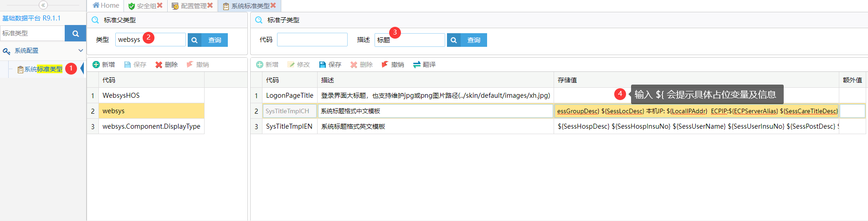
Task: Click 新增 in child type toolbar
Action: coord(267,65)
